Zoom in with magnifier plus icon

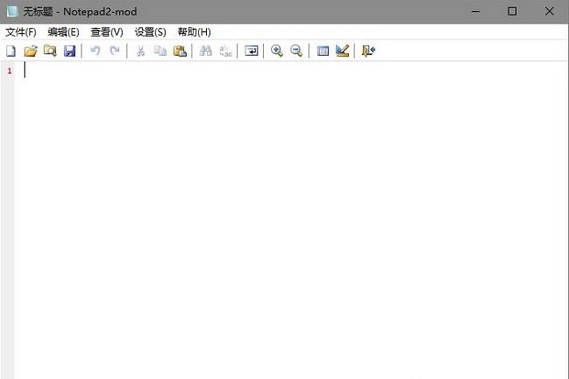277,51
